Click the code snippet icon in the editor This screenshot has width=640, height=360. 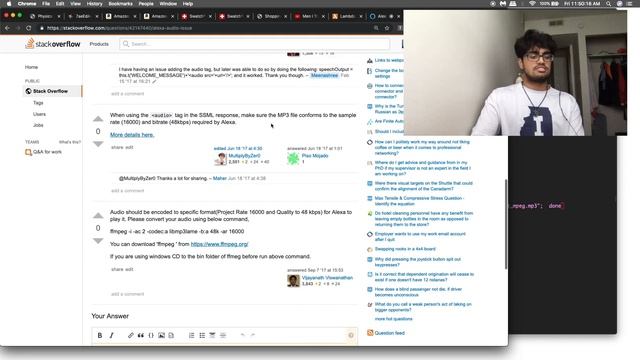171,335
